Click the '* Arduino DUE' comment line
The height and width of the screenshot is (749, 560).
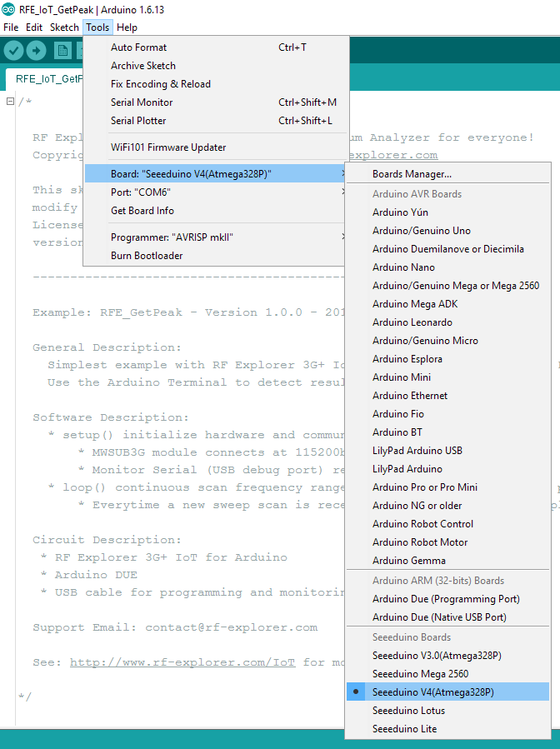[89, 575]
